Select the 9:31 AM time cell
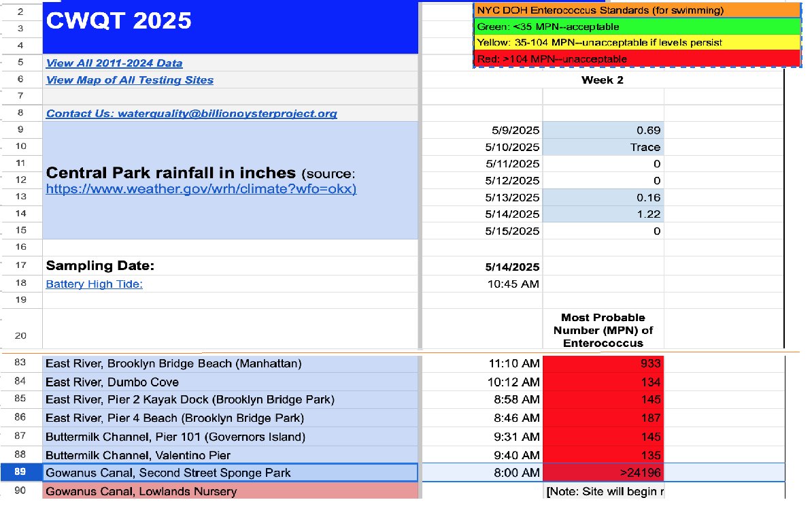The width and height of the screenshot is (812, 517). click(483, 437)
